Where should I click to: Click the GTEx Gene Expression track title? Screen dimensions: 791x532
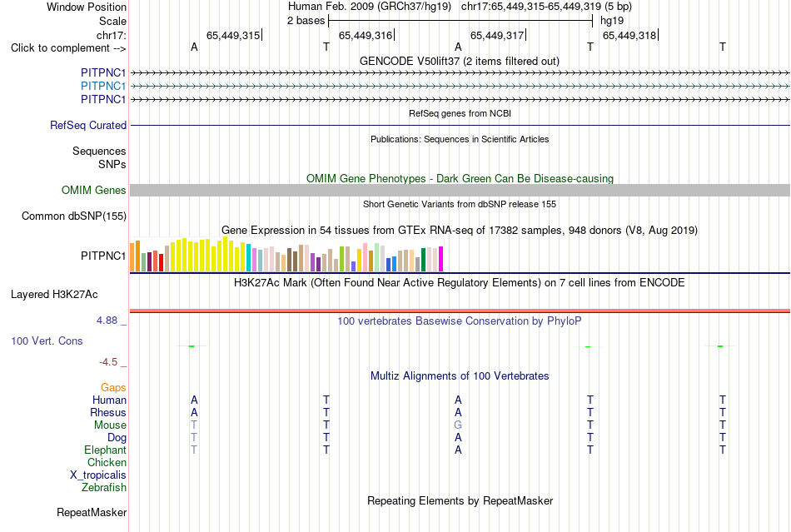[x=460, y=231]
